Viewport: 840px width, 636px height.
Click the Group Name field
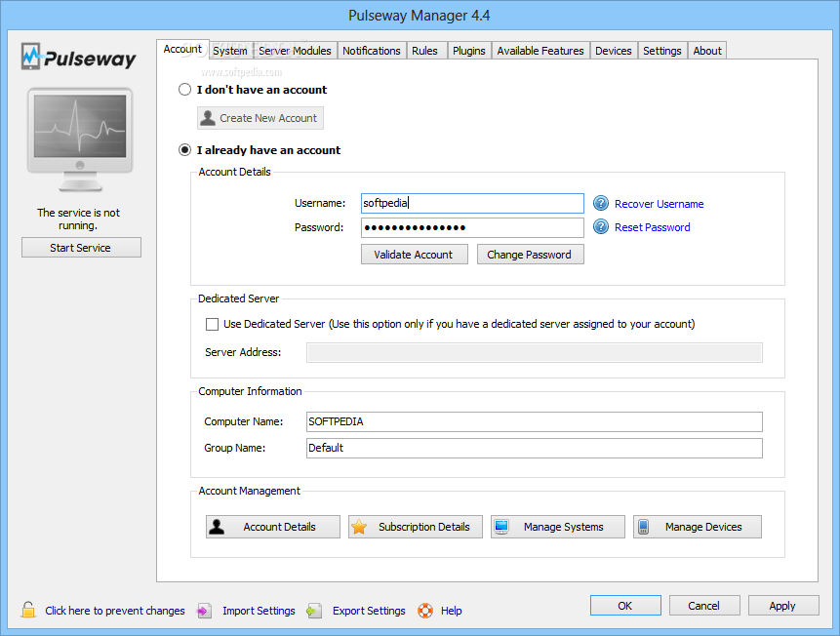pos(534,448)
